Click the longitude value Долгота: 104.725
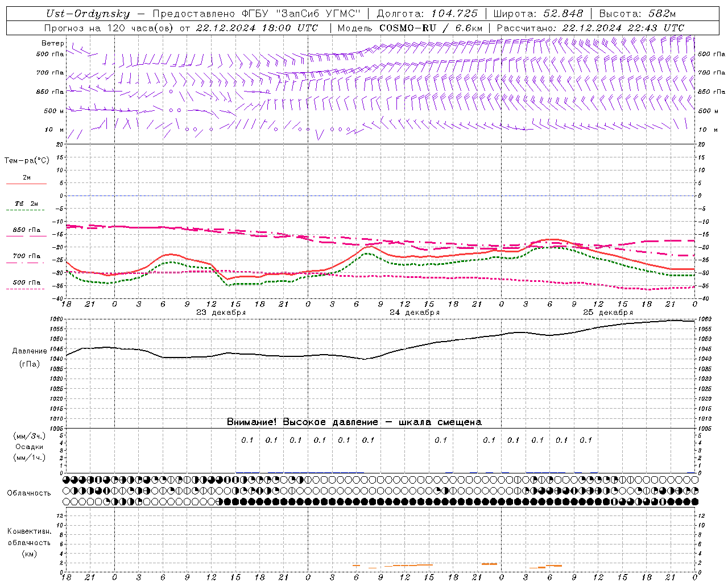The height and width of the screenshot is (582, 728). (x=427, y=14)
